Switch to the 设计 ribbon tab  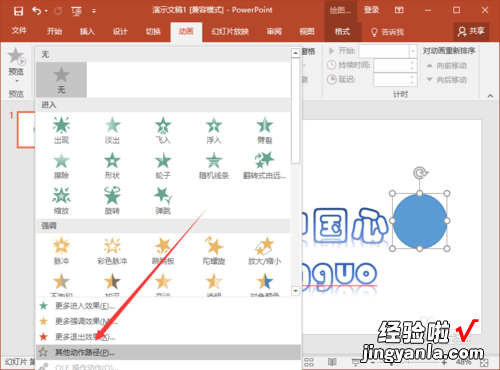point(120,32)
